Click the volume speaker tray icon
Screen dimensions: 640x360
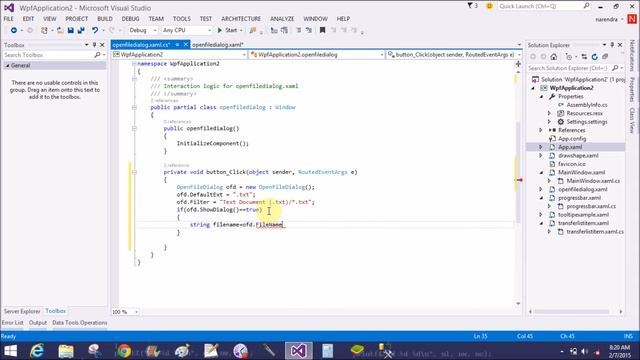[x=584, y=351]
